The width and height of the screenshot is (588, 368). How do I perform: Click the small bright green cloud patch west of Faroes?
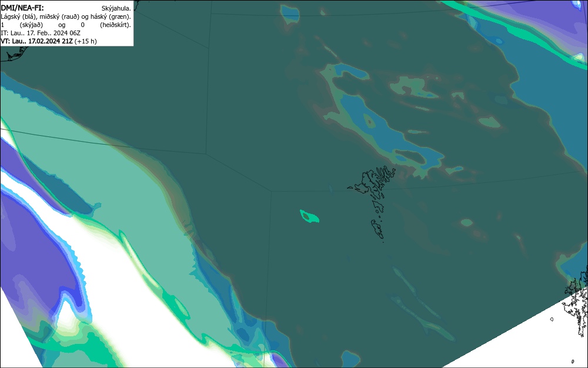pyautogui.click(x=309, y=216)
